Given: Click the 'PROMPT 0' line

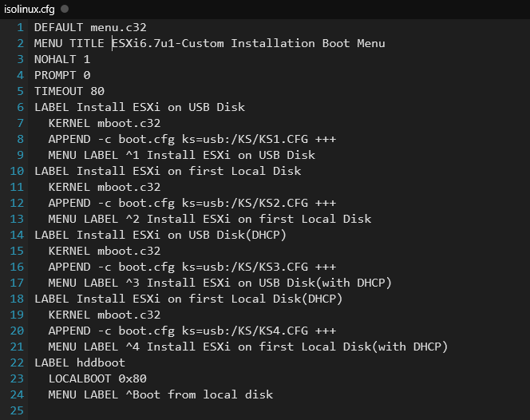Looking at the screenshot, I should [x=62, y=75].
